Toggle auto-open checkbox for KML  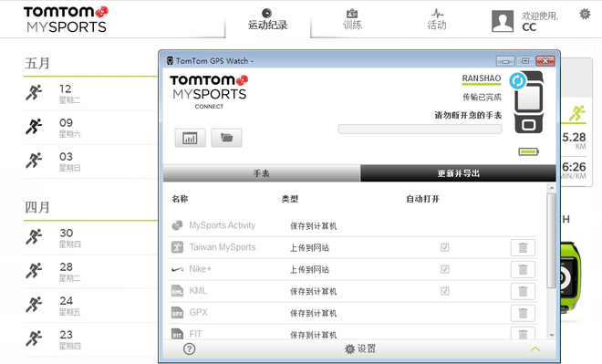pos(444,291)
